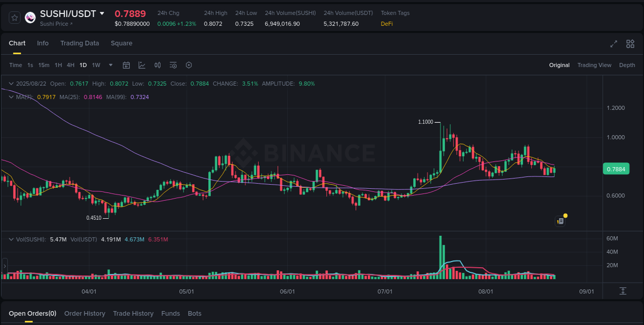Open the indicators settings icon

point(173,65)
